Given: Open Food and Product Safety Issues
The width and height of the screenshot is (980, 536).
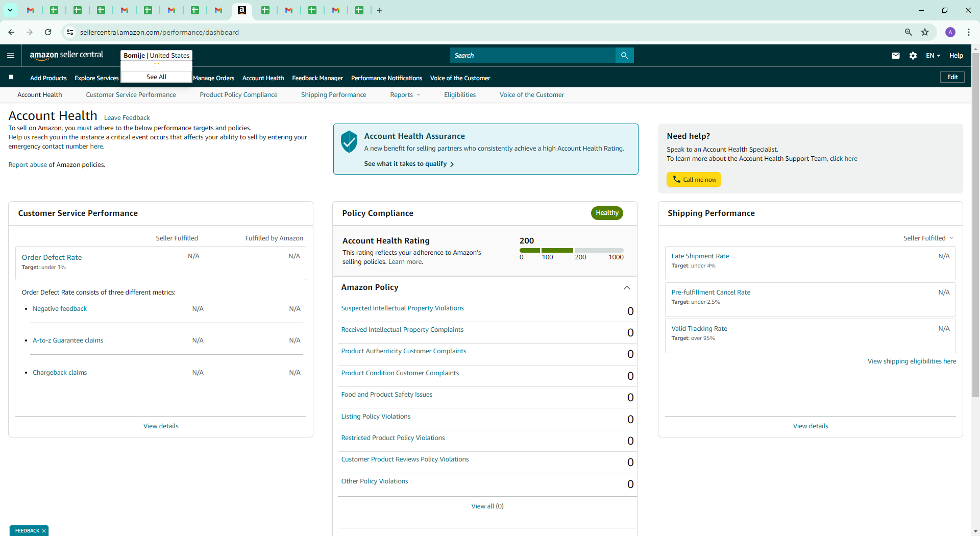Looking at the screenshot, I should coord(386,395).
